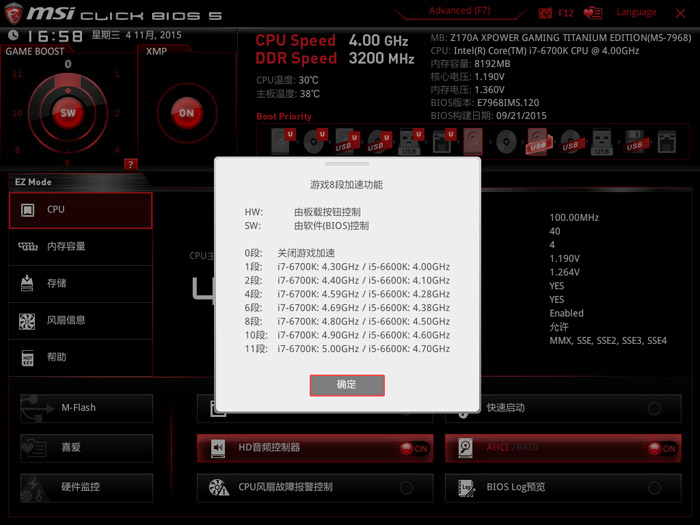Open the Language selection

coord(636,13)
